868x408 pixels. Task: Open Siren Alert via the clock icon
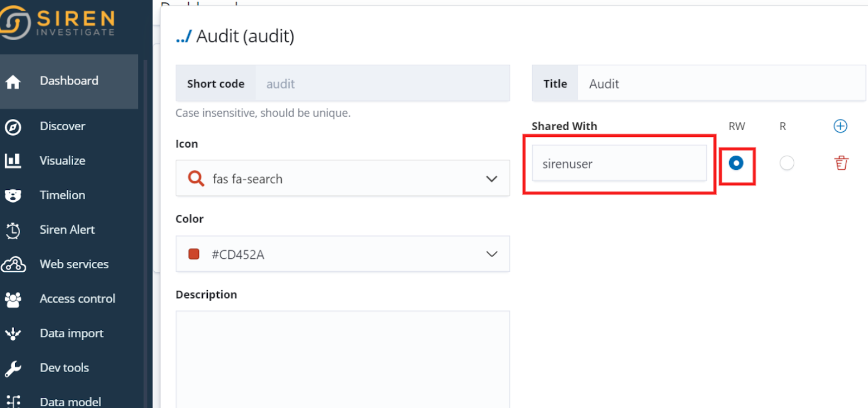[13, 230]
